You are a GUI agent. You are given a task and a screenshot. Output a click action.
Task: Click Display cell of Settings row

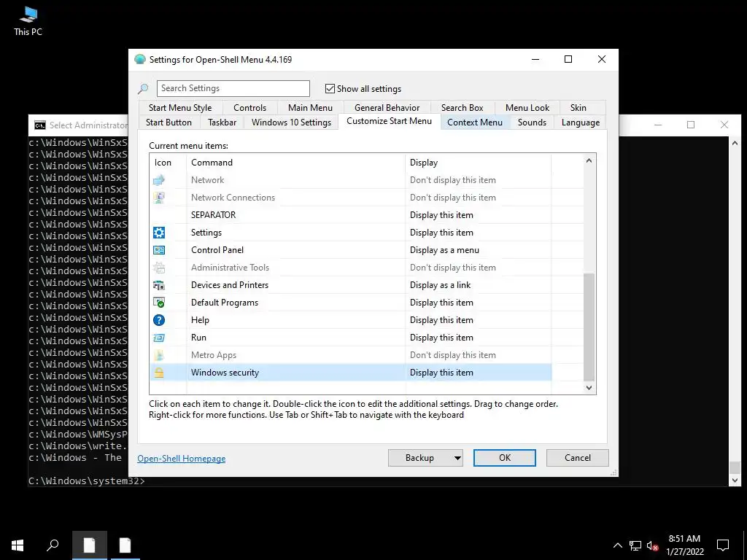[x=478, y=233]
